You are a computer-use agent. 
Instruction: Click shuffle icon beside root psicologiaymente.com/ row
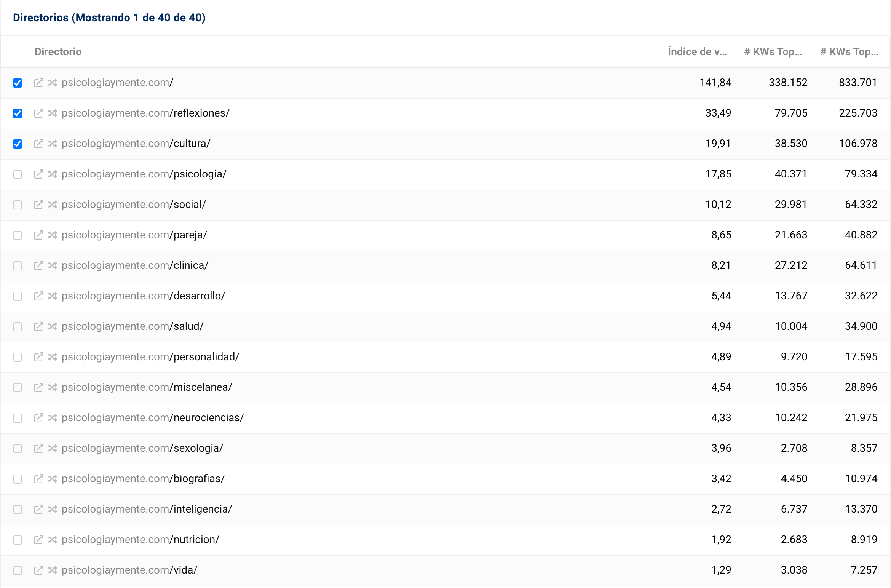tap(53, 83)
